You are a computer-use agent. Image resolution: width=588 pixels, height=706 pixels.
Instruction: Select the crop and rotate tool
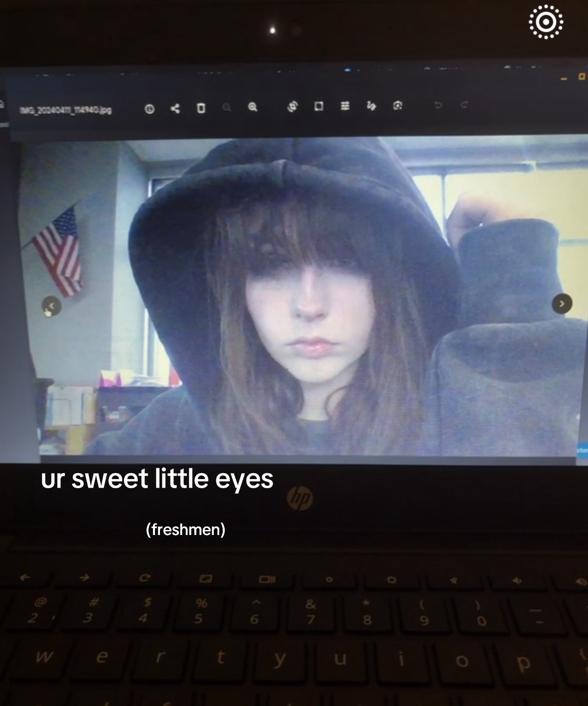click(293, 106)
